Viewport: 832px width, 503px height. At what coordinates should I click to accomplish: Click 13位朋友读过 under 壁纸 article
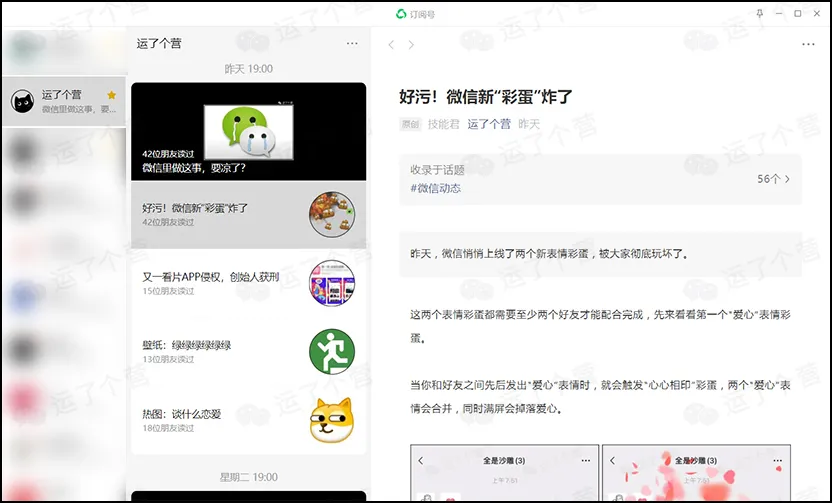tap(168, 359)
